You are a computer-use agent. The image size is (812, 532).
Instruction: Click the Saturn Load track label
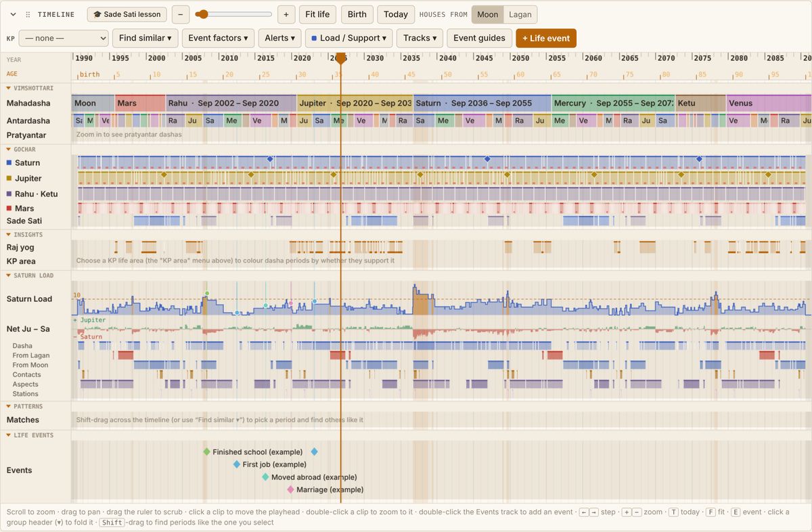(29, 299)
